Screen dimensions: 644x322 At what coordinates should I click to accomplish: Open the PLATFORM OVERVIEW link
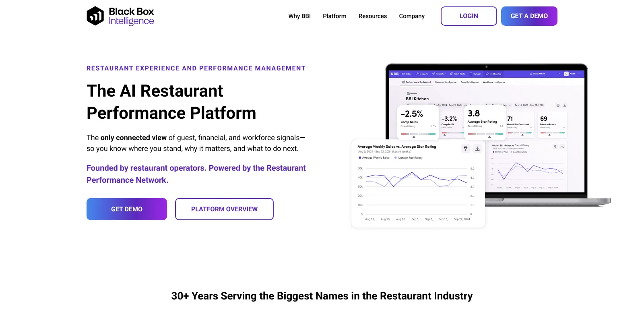[x=224, y=209]
